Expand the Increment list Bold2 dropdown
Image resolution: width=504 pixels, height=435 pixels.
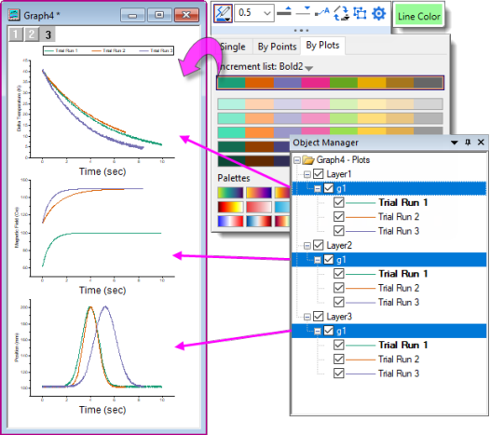(x=309, y=68)
